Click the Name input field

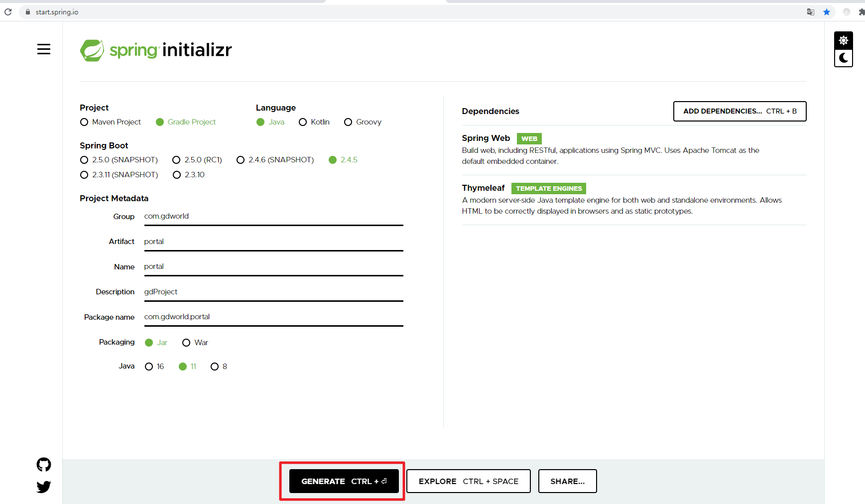[x=273, y=267]
